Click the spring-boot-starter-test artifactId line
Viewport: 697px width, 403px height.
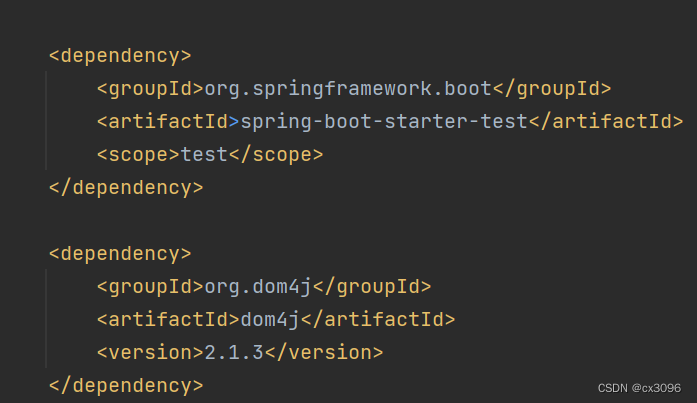[x=390, y=122]
